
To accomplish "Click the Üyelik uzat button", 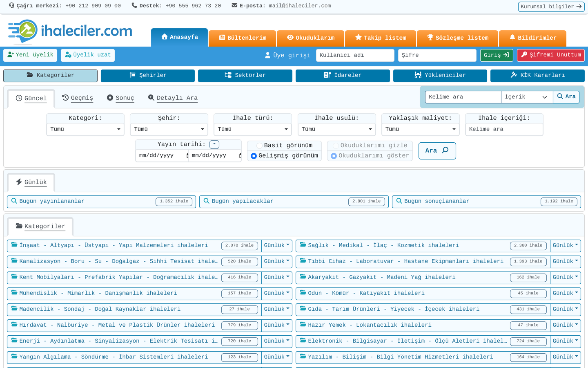I will [x=88, y=55].
